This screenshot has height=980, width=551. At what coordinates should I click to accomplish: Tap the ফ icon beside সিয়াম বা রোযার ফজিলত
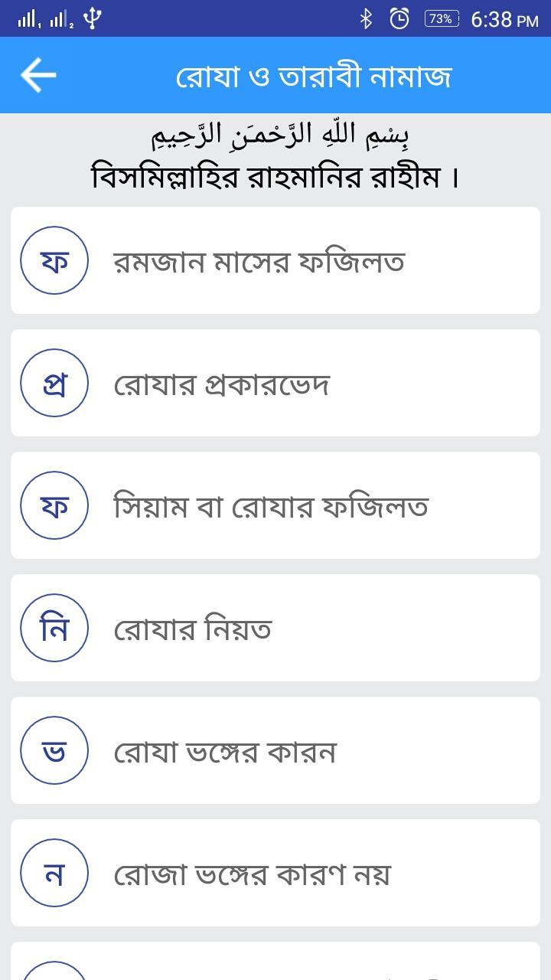[54, 505]
